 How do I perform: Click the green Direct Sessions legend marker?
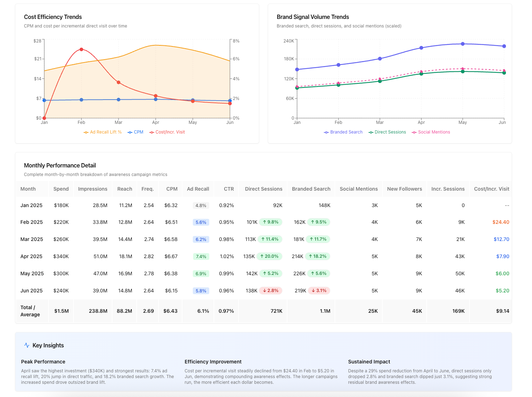371,132
